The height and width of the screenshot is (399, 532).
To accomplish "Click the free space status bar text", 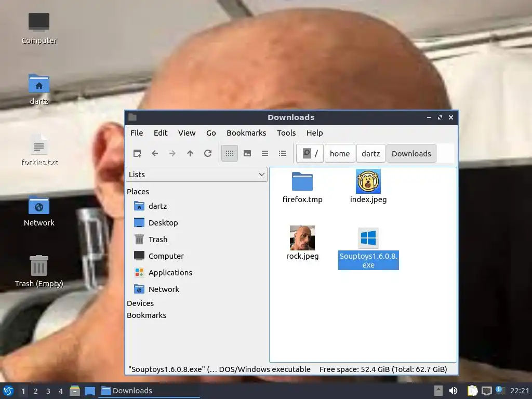I will pyautogui.click(x=383, y=369).
